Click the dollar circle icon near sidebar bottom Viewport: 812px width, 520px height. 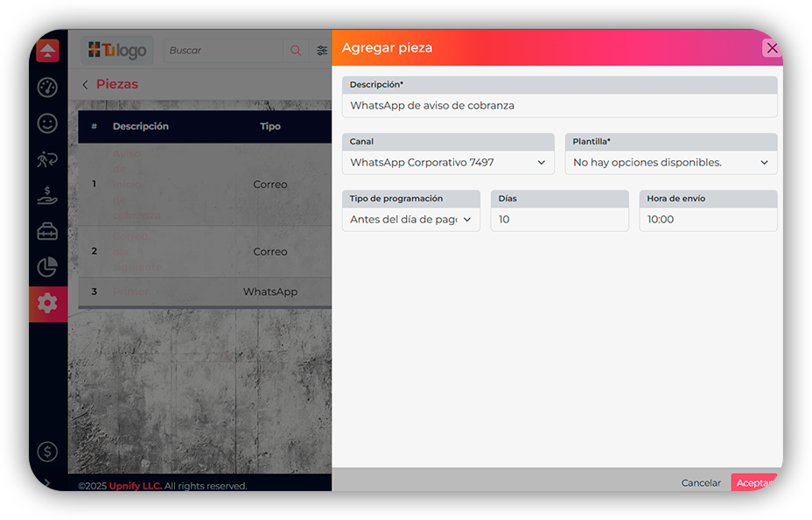(47, 452)
